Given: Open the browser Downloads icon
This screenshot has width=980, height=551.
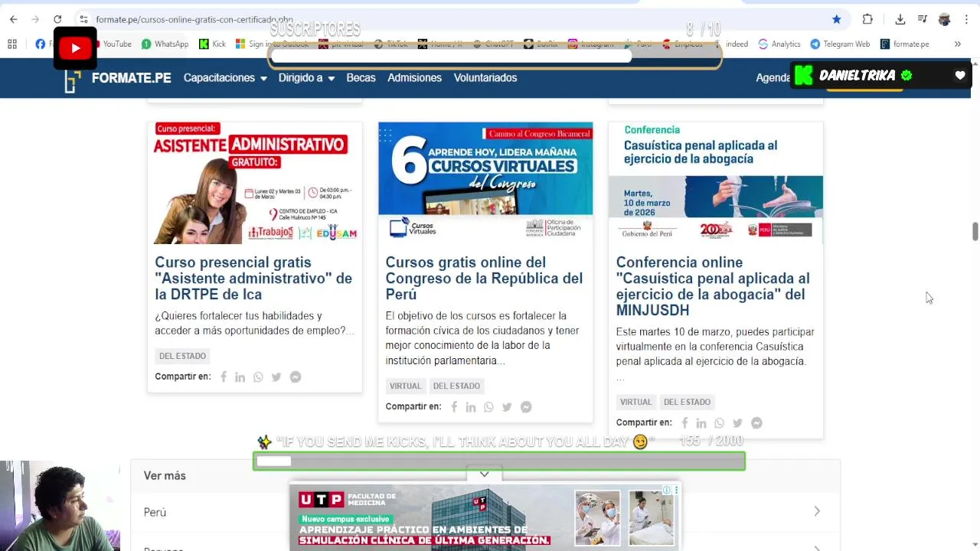Looking at the screenshot, I should click(x=900, y=19).
